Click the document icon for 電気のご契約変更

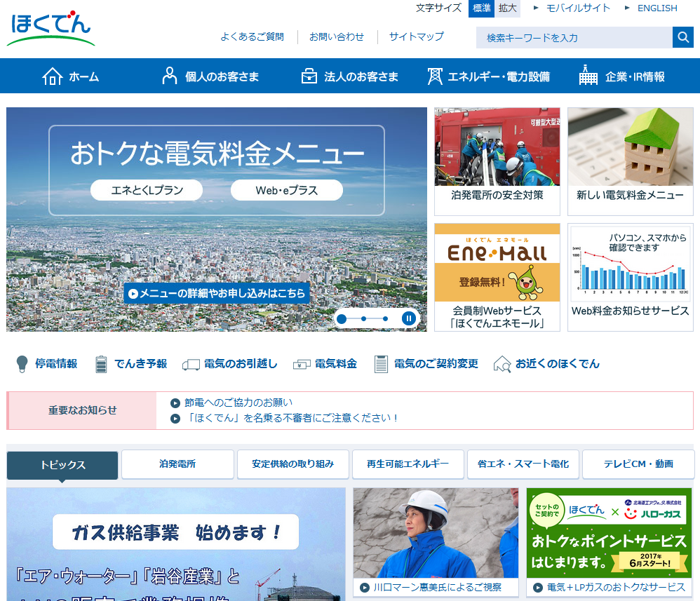click(x=381, y=364)
